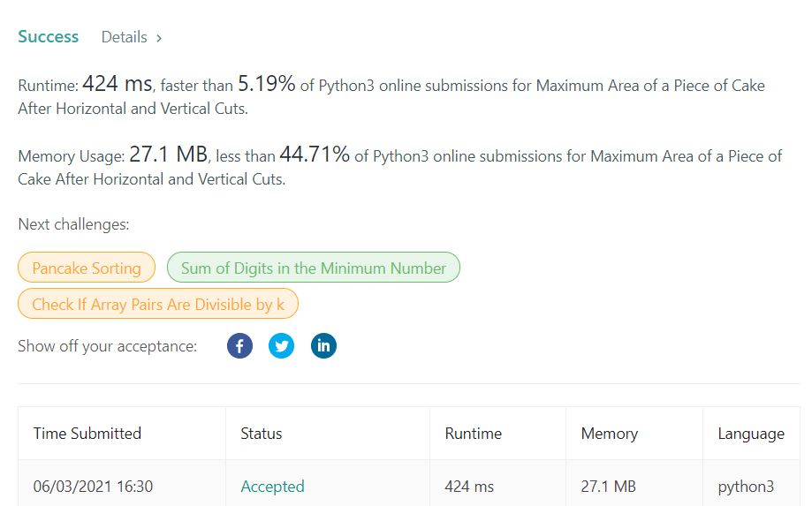This screenshot has height=506, width=812.
Task: Click the 424 ms runtime table cell
Action: click(469, 487)
